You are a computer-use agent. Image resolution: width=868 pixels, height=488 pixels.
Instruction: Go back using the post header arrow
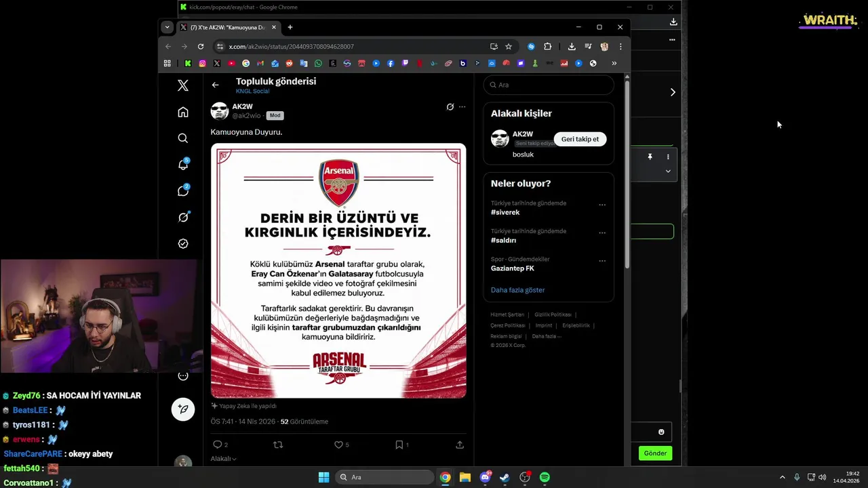(215, 85)
